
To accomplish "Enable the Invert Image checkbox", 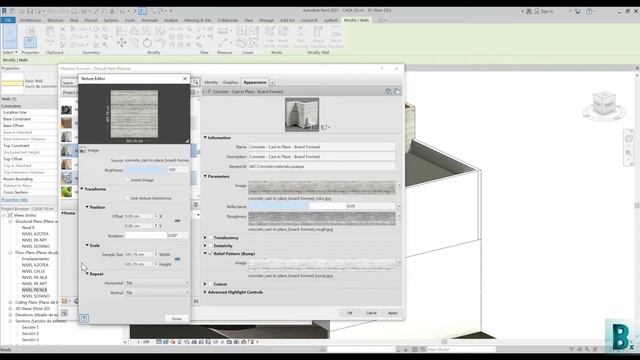I will pyautogui.click(x=128, y=180).
